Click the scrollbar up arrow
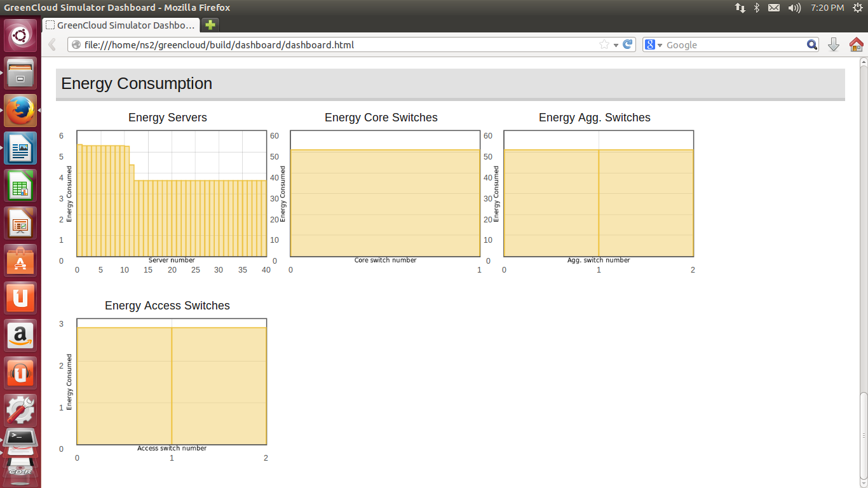 (864, 62)
